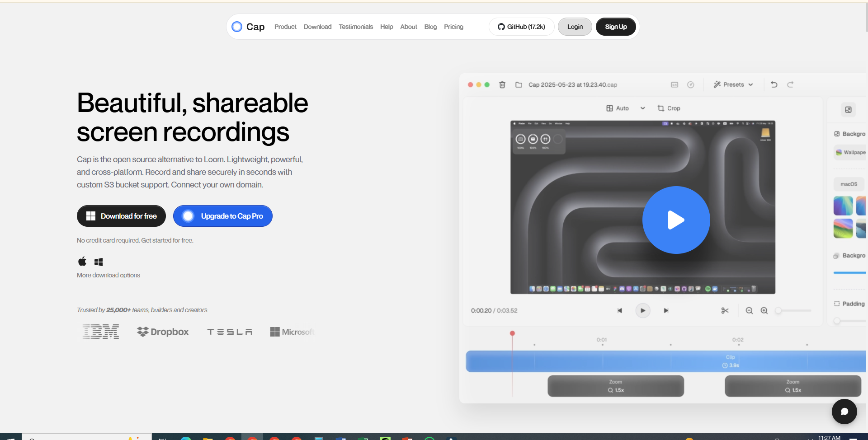The width and height of the screenshot is (868, 440).
Task: Open the Help nav item
Action: click(387, 27)
